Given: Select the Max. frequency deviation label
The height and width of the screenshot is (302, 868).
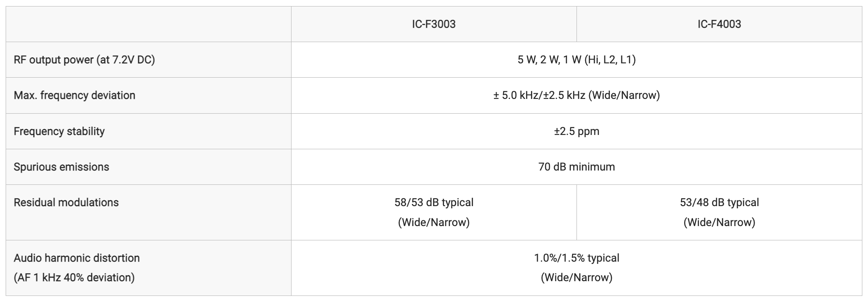Looking at the screenshot, I should point(74,95).
